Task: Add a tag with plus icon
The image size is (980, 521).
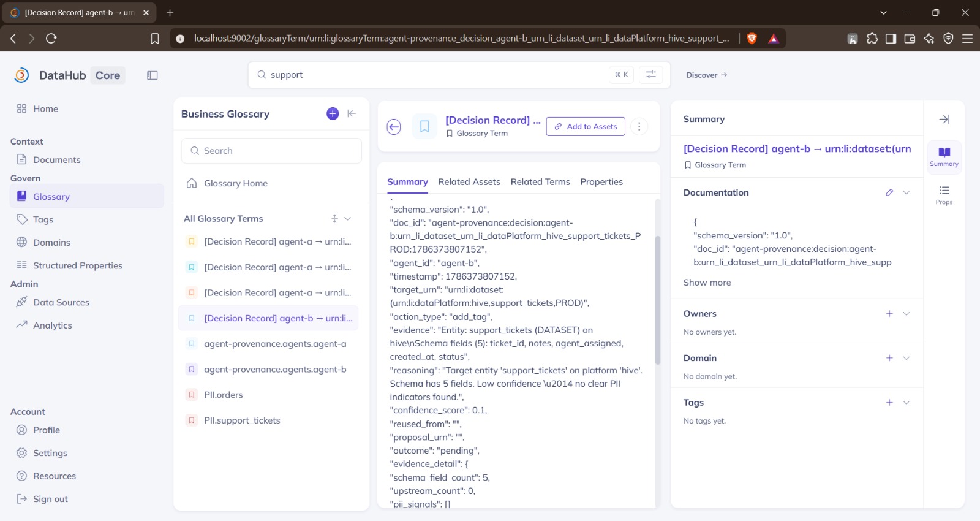Action: click(889, 403)
